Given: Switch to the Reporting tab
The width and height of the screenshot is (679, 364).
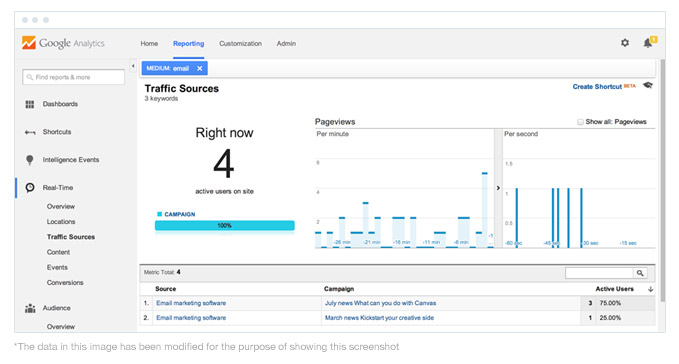Looking at the screenshot, I should tap(188, 44).
